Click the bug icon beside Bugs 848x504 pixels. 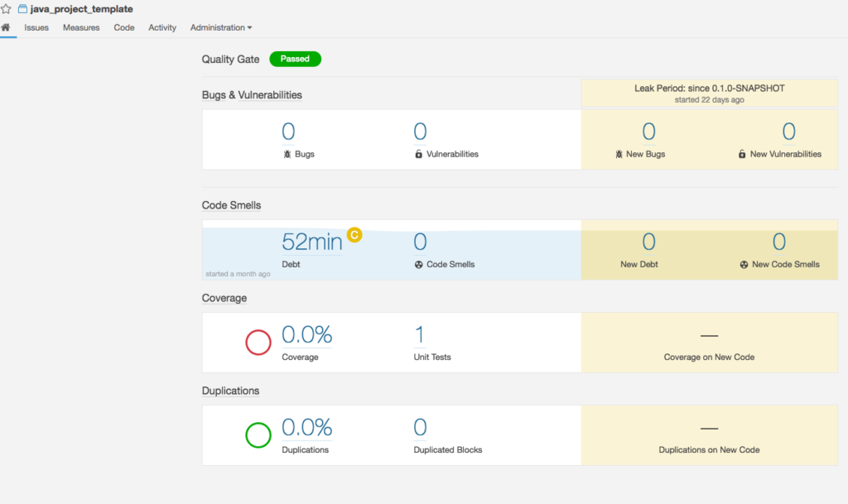287,154
